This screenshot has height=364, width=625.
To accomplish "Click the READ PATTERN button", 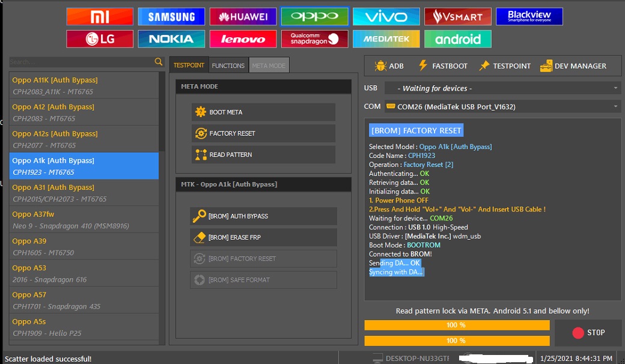I will pyautogui.click(x=263, y=154).
